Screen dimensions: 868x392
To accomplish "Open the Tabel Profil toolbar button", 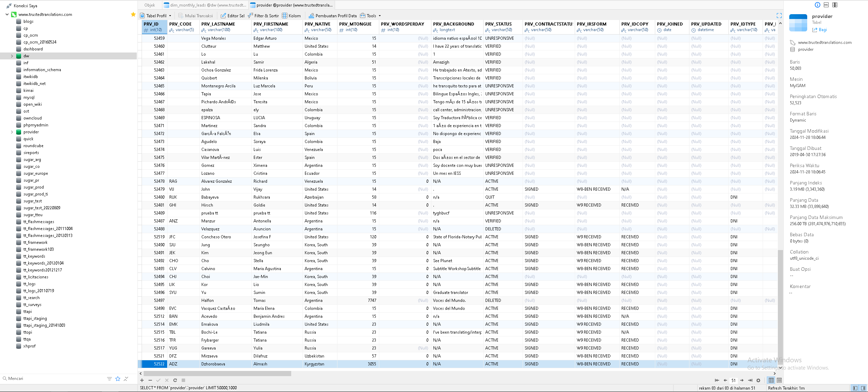I will point(153,16).
